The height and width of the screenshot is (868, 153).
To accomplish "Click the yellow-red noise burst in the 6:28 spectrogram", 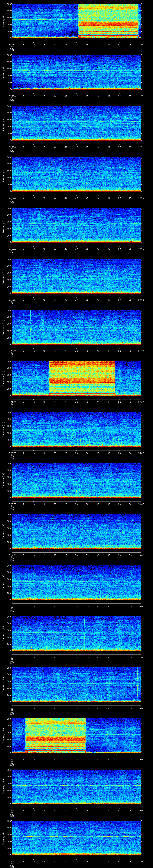I will coord(55,735).
